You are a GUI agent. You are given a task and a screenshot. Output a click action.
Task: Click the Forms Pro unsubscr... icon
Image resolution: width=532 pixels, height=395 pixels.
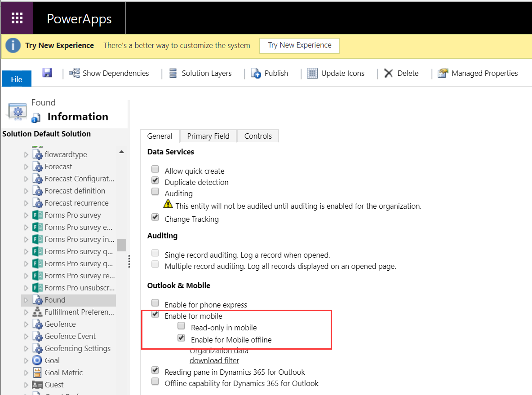37,288
